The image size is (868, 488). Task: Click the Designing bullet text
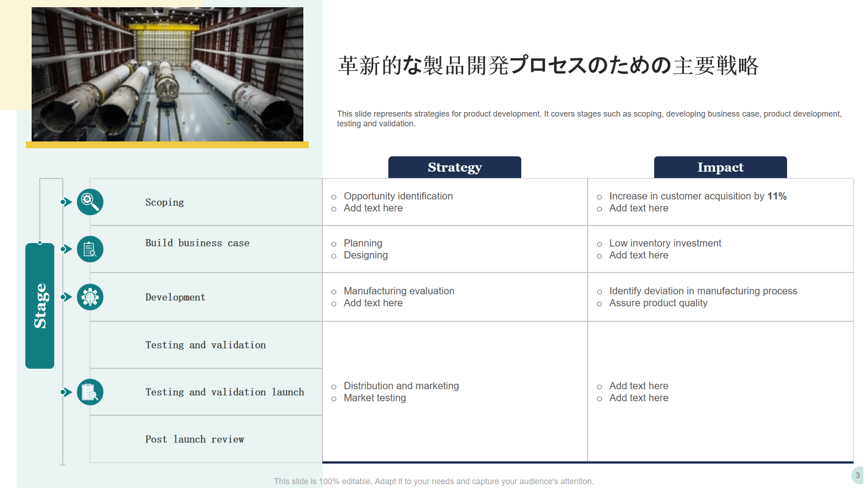pos(366,255)
